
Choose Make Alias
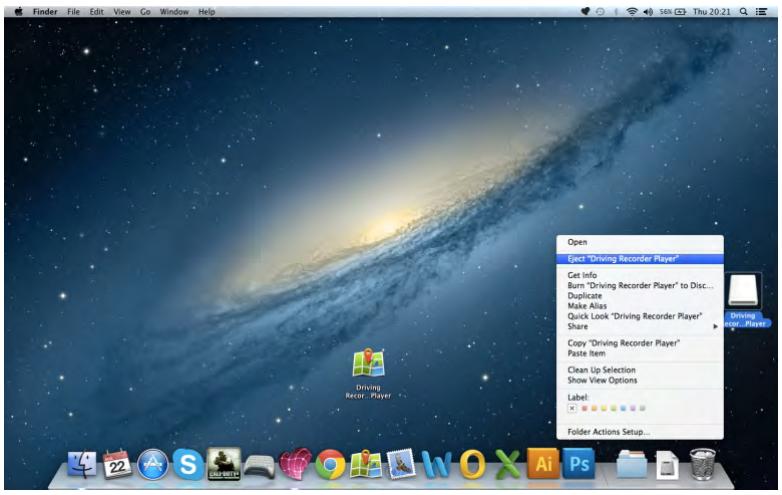(x=640, y=306)
